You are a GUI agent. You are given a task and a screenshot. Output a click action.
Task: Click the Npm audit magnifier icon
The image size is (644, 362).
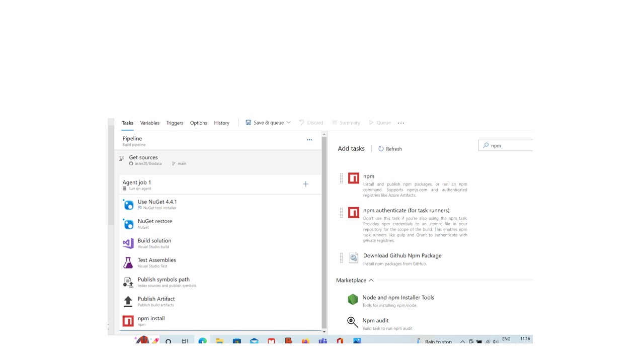coord(353,322)
